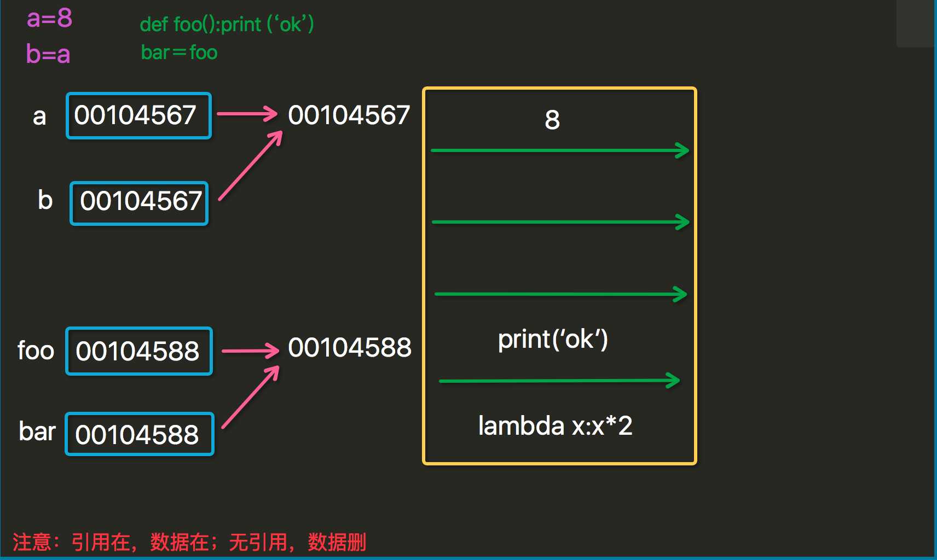Click the pink arrow from a's box

pos(247,114)
